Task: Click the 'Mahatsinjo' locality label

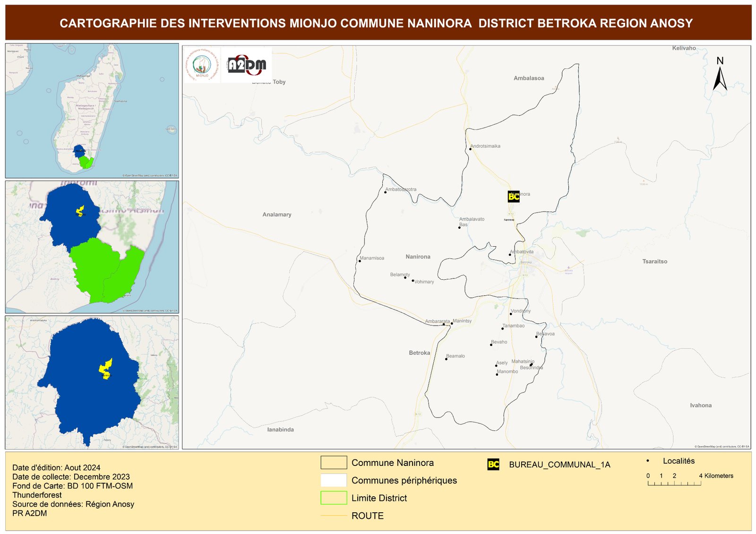Action: click(x=523, y=362)
